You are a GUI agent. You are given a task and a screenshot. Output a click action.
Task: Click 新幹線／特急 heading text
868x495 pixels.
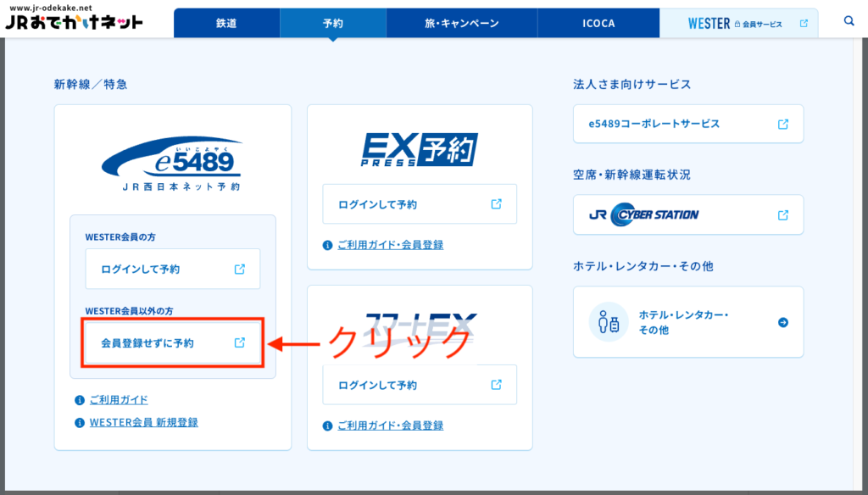tap(90, 84)
